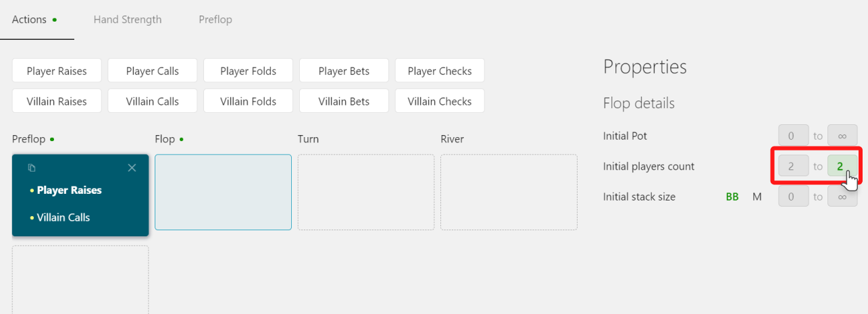Click the Villain Raises button
Viewport: 868px width, 314px height.
click(x=57, y=101)
